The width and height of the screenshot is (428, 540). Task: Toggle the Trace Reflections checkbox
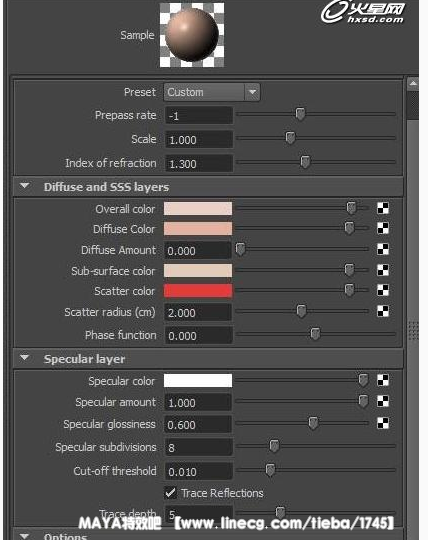[x=170, y=493]
